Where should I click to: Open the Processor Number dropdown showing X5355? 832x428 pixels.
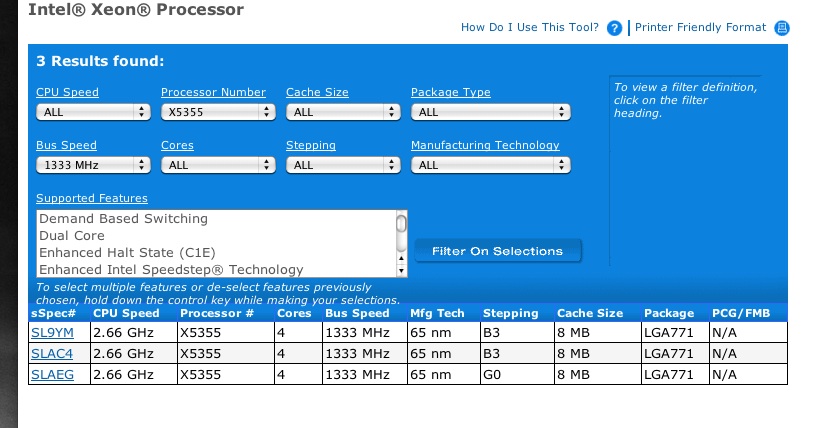[218, 112]
